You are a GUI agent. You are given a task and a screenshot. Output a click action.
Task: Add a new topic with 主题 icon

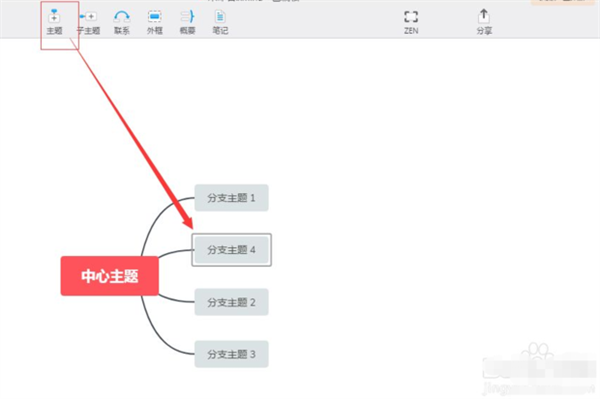point(54,22)
